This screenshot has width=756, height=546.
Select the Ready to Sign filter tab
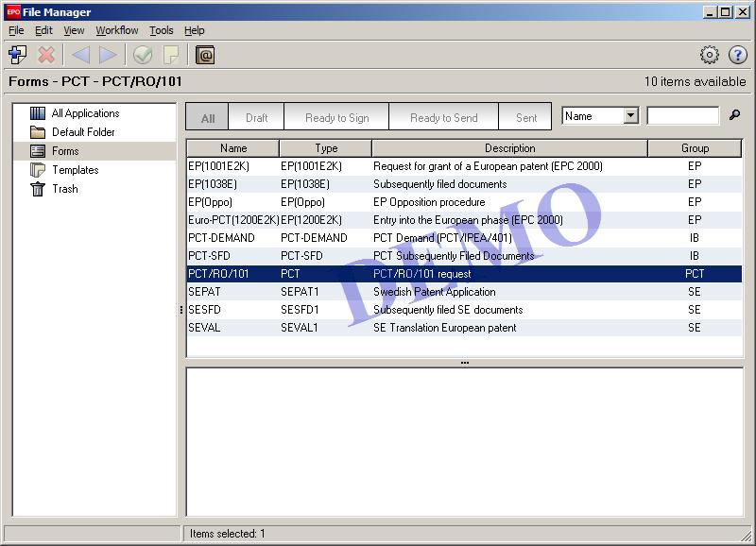pyautogui.click(x=336, y=117)
